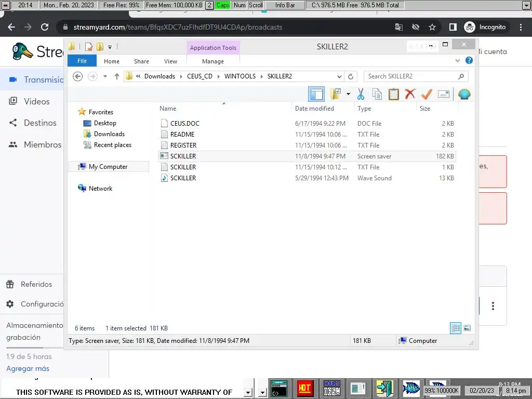Click new folder icon in Quick Access Toolbar

[100, 47]
